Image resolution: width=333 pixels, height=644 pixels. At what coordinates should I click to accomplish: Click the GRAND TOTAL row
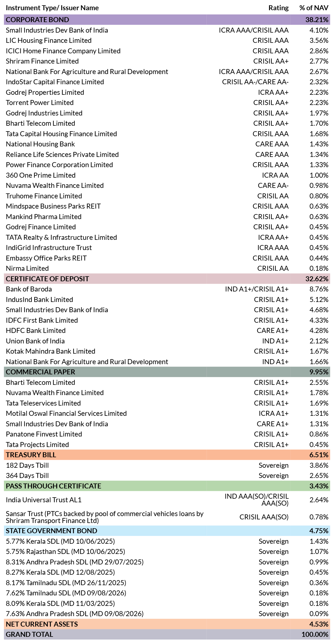pos(167,634)
